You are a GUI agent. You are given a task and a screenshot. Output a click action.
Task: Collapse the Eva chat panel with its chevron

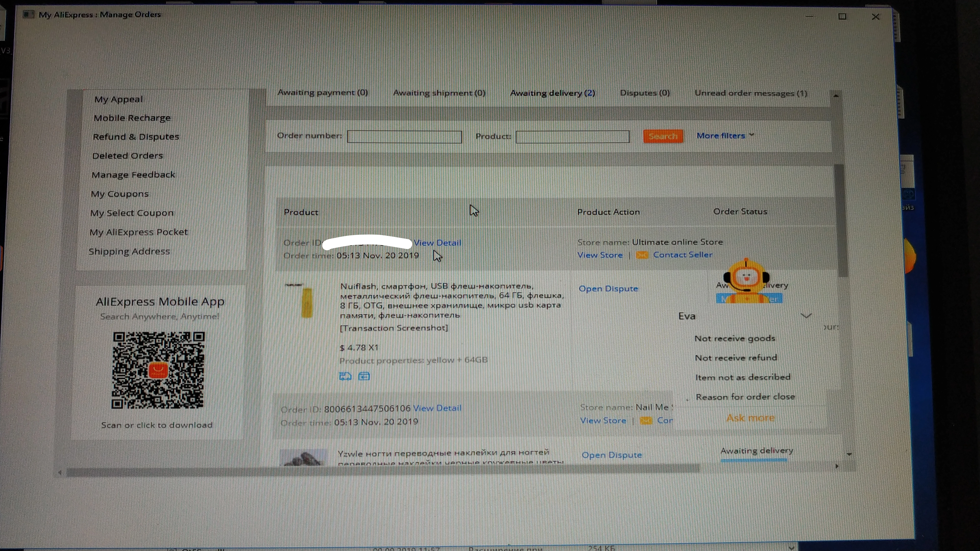click(806, 316)
